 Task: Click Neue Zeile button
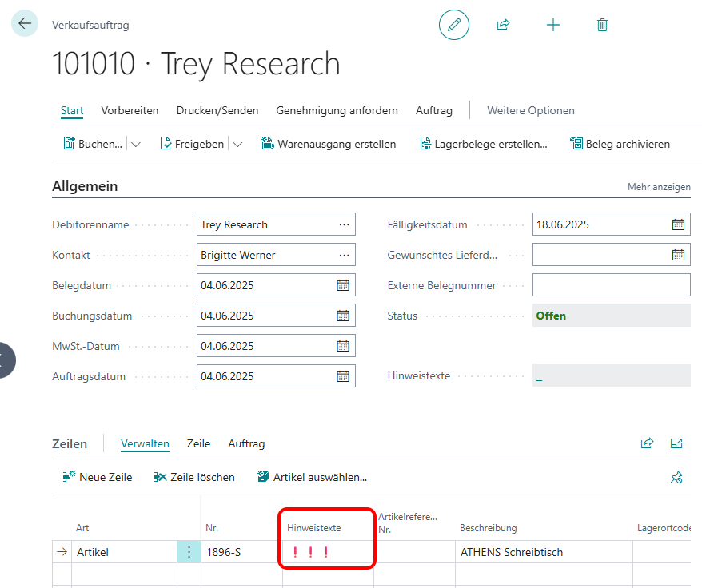tap(97, 477)
